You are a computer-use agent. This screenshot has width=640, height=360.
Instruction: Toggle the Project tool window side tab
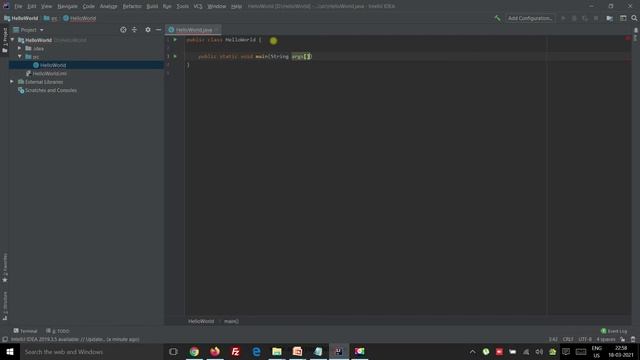pos(5,40)
